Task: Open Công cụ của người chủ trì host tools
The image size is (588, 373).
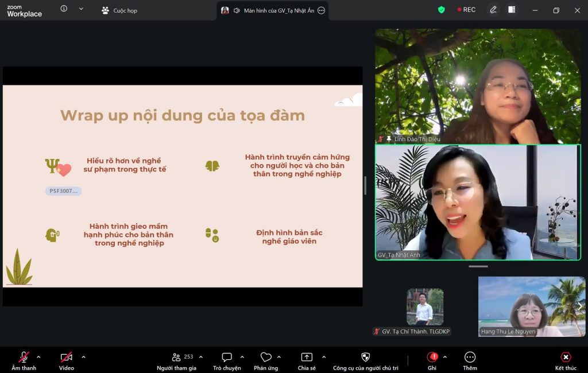Action: pos(365,358)
